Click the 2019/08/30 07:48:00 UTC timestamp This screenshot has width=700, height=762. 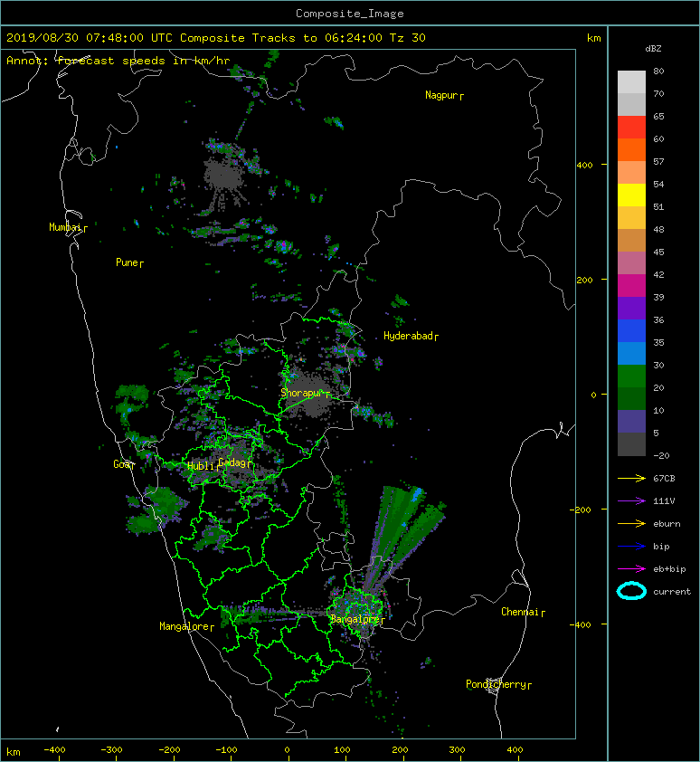(x=90, y=38)
